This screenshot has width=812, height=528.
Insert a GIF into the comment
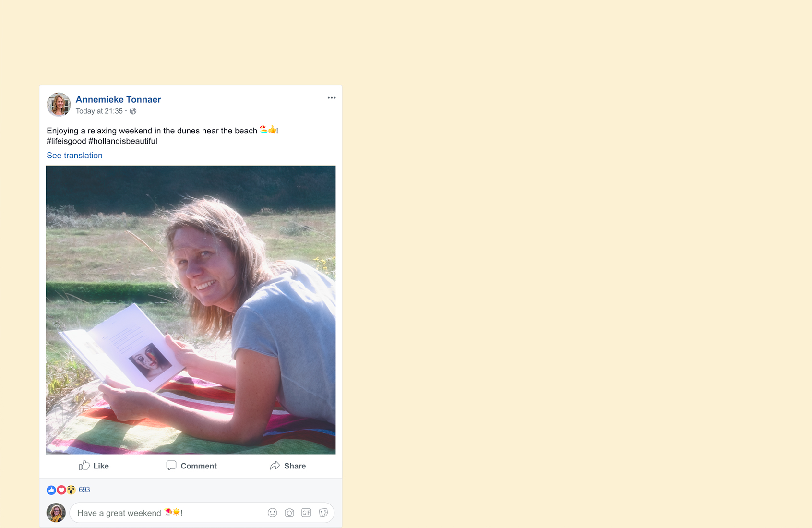coord(307,513)
